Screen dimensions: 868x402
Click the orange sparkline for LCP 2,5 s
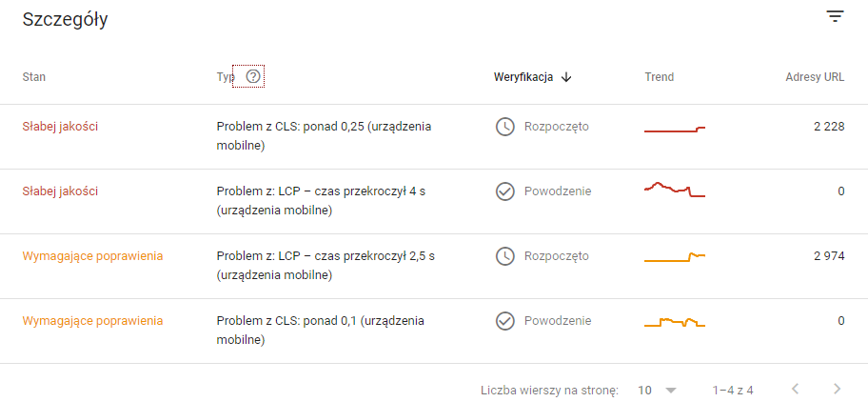tap(675, 257)
